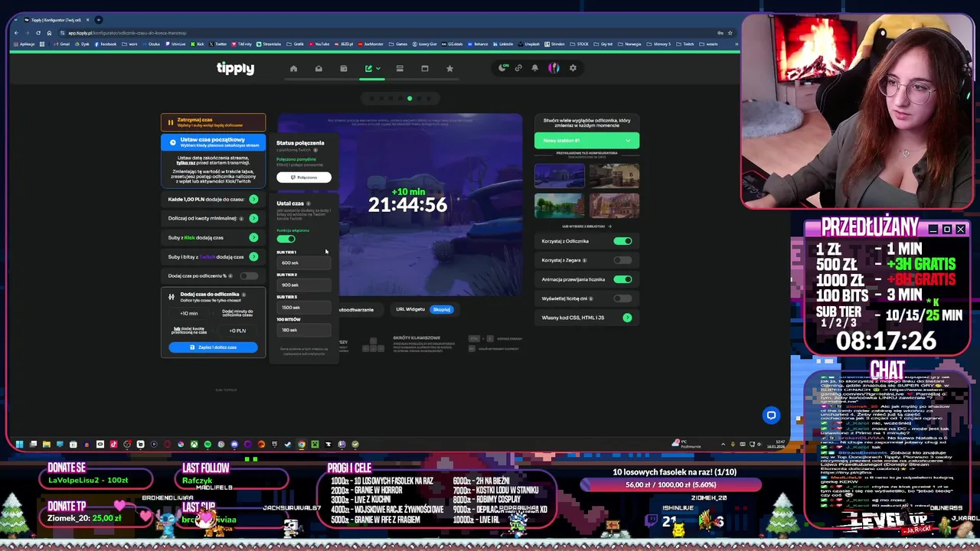This screenshot has width=980, height=551.
Task: Expand Suby z Kick dodają czas
Action: tap(253, 237)
